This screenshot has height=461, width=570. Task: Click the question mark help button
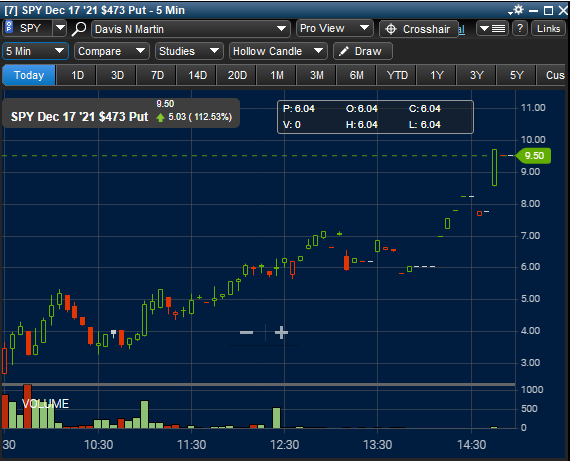click(x=520, y=28)
